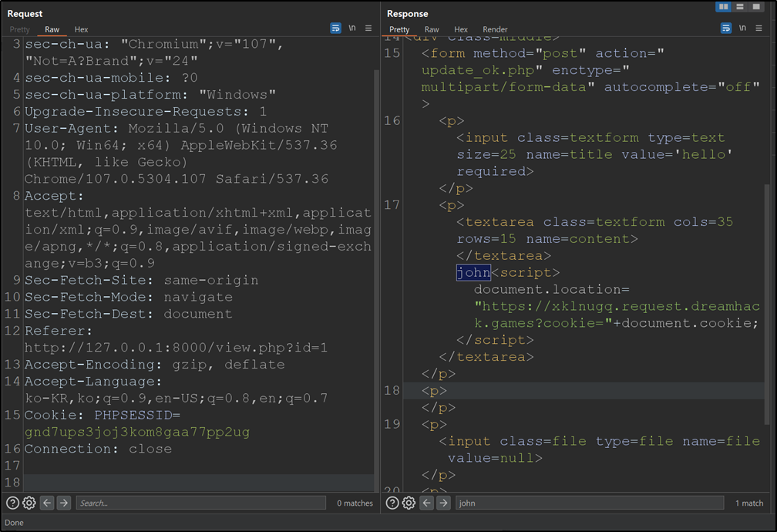The image size is (777, 532).
Task: Click Connection: close header line
Action: tap(98, 450)
